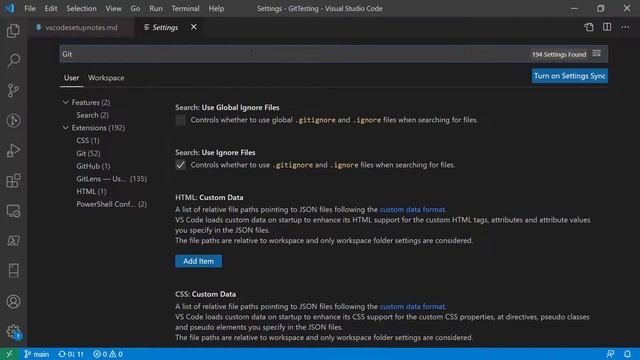The width and height of the screenshot is (640, 360).
Task: Click the CSS: Custom Data heading
Action: coord(205,294)
